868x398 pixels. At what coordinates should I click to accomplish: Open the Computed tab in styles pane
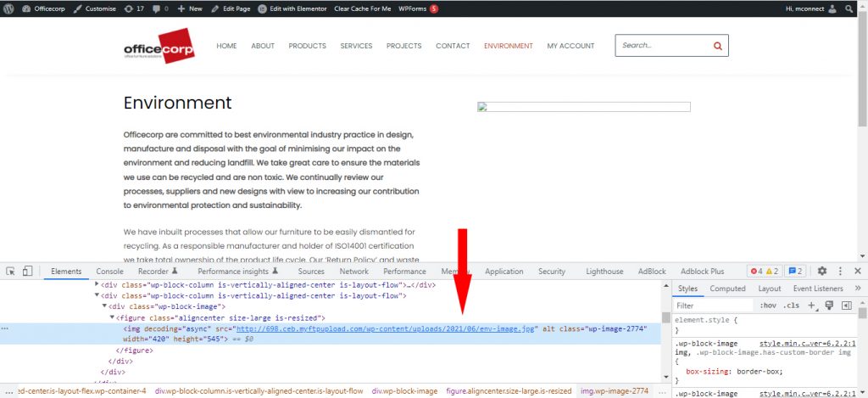(727, 289)
